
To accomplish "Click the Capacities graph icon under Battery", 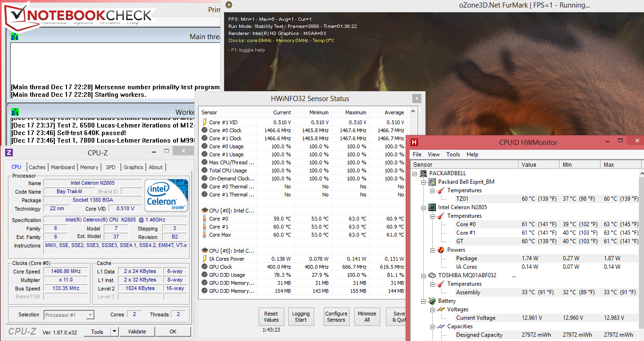I will pyautogui.click(x=441, y=326).
